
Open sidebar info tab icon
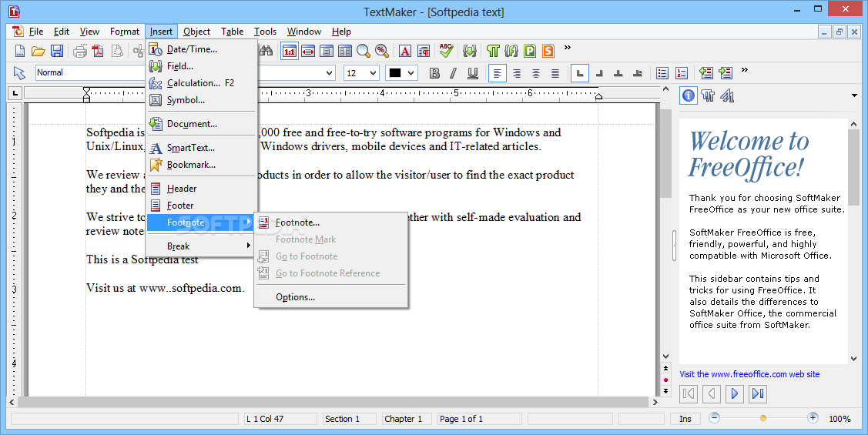click(x=688, y=95)
